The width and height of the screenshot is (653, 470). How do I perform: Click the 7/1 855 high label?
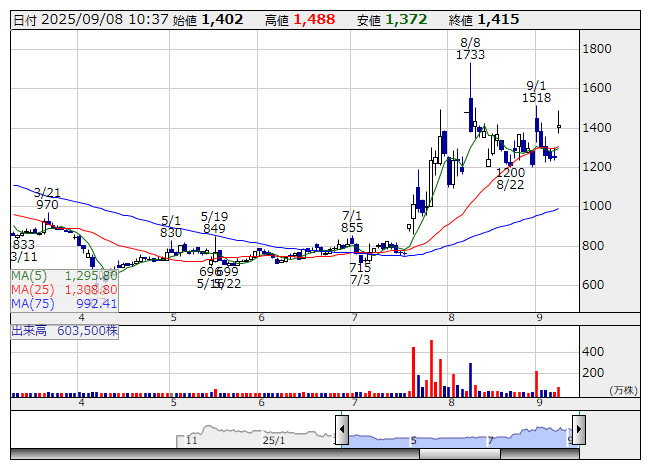click(x=352, y=221)
